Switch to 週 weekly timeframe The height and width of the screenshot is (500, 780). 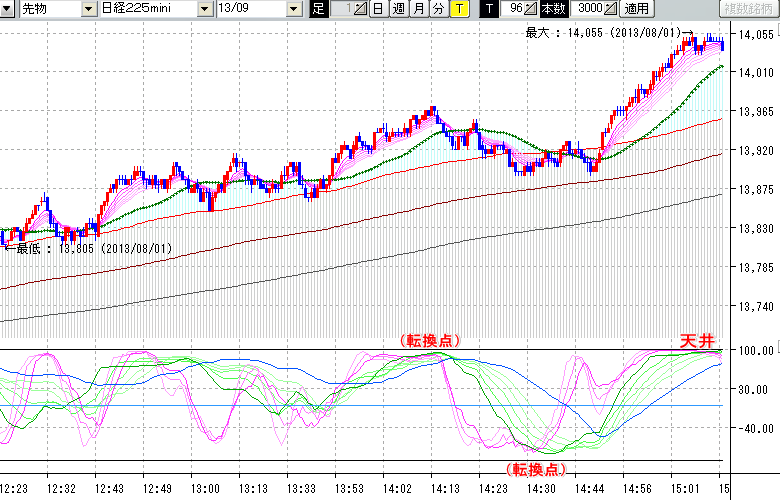tap(398, 9)
